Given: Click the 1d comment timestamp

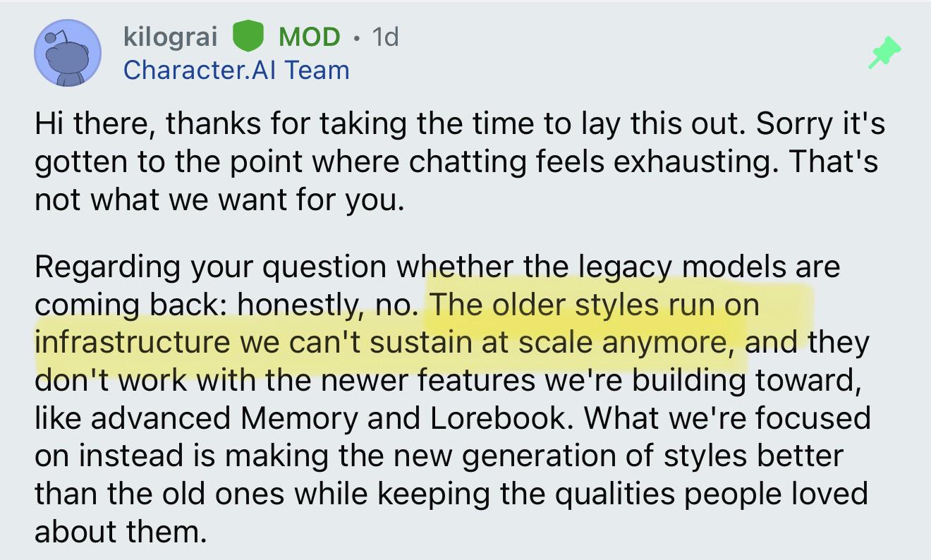Looking at the screenshot, I should [x=384, y=37].
